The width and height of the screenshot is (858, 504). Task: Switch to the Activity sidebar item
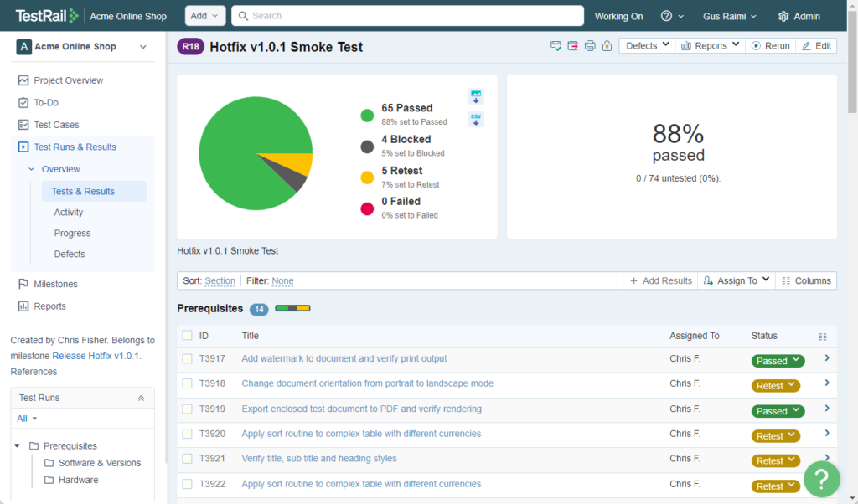(69, 213)
